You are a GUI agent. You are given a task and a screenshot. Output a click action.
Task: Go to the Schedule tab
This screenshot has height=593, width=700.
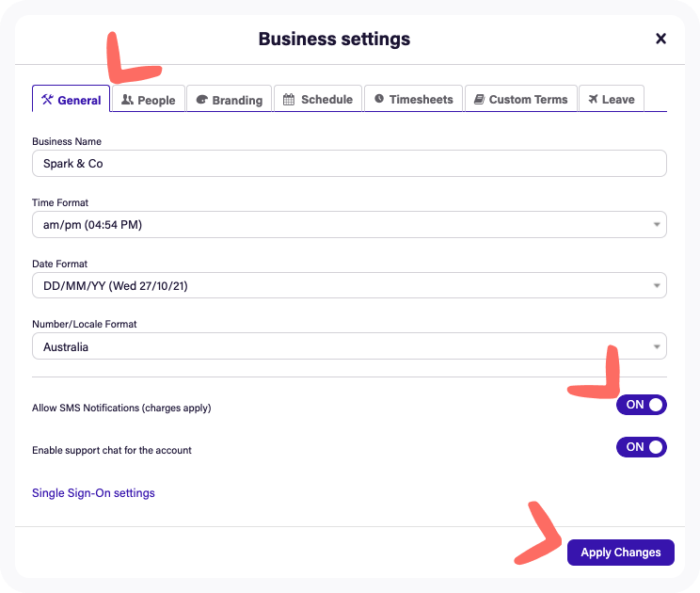point(318,99)
